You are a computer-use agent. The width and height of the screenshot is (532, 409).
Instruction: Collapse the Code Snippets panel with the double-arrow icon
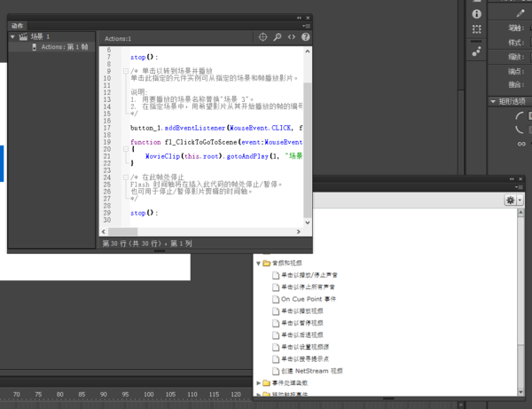coord(512,179)
